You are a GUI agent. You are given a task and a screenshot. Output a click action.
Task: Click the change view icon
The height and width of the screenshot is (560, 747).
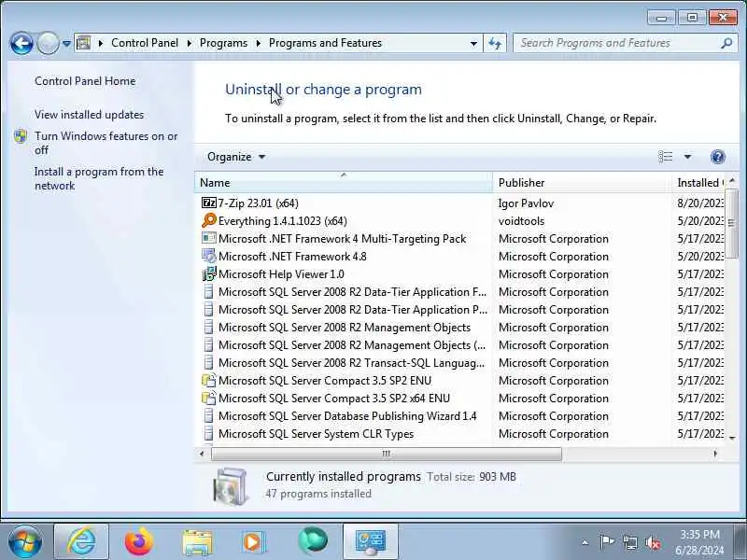click(x=666, y=156)
